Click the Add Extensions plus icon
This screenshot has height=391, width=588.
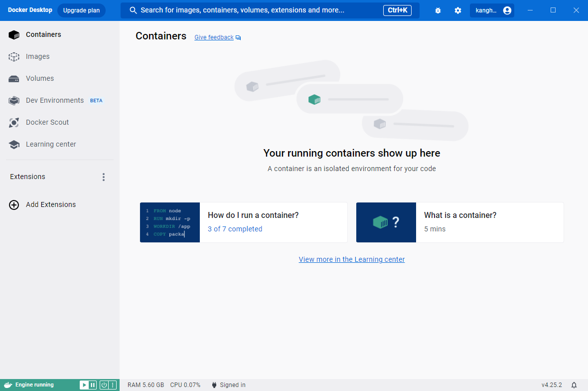(14, 205)
